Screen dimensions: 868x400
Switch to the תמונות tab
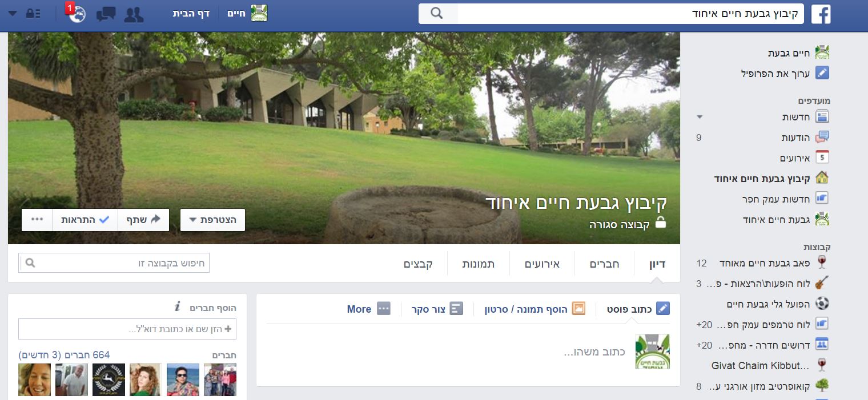tap(479, 264)
